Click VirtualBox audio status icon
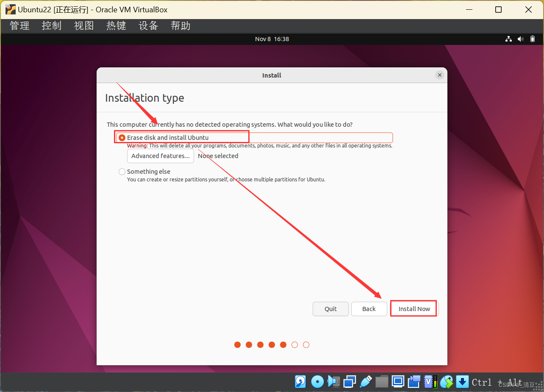The height and width of the screenshot is (392, 544). (x=334, y=382)
